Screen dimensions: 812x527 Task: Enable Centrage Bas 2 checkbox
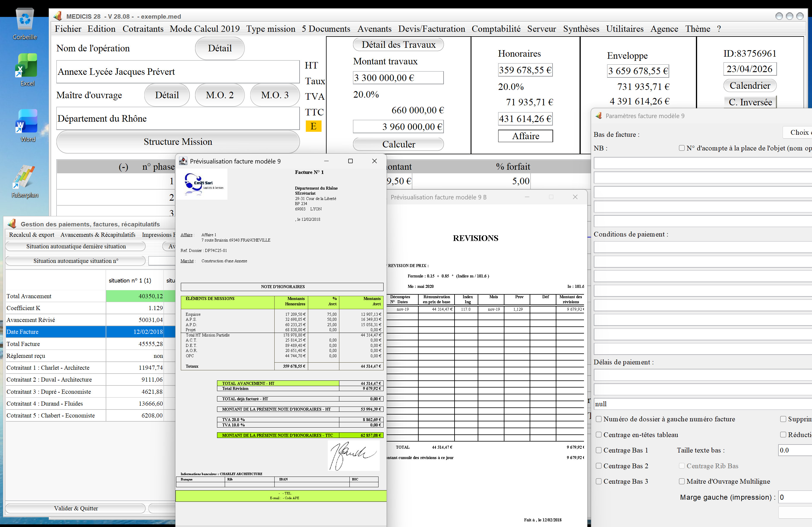[599, 466]
